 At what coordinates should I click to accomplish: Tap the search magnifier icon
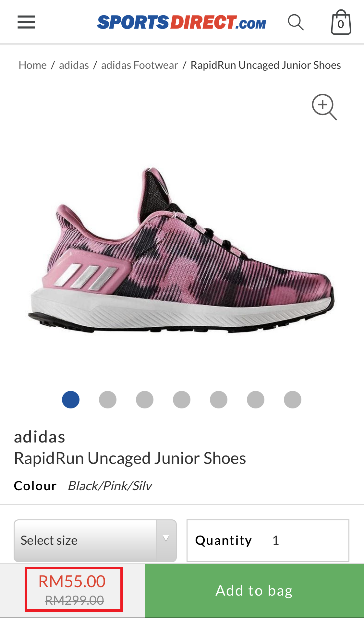pyautogui.click(x=296, y=22)
